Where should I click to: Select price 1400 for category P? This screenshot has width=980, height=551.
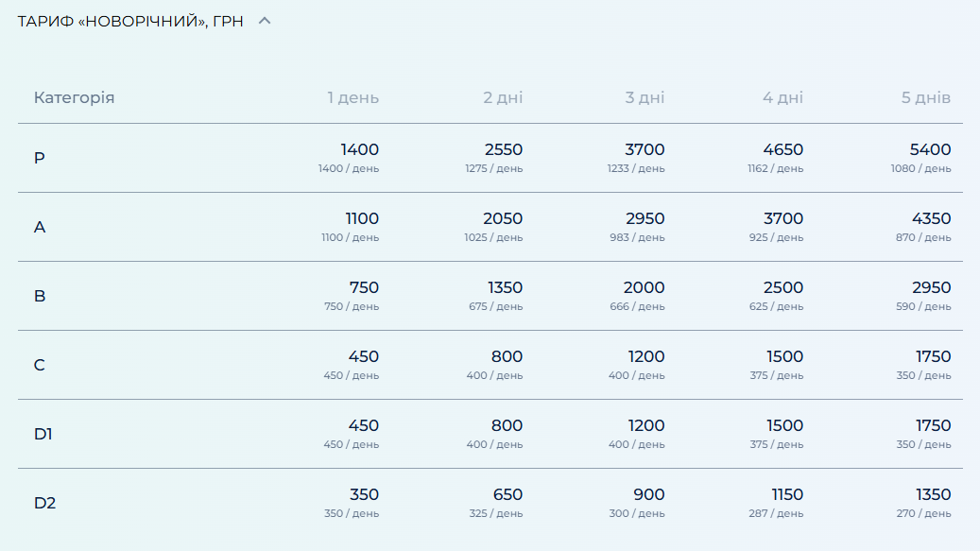tap(359, 149)
